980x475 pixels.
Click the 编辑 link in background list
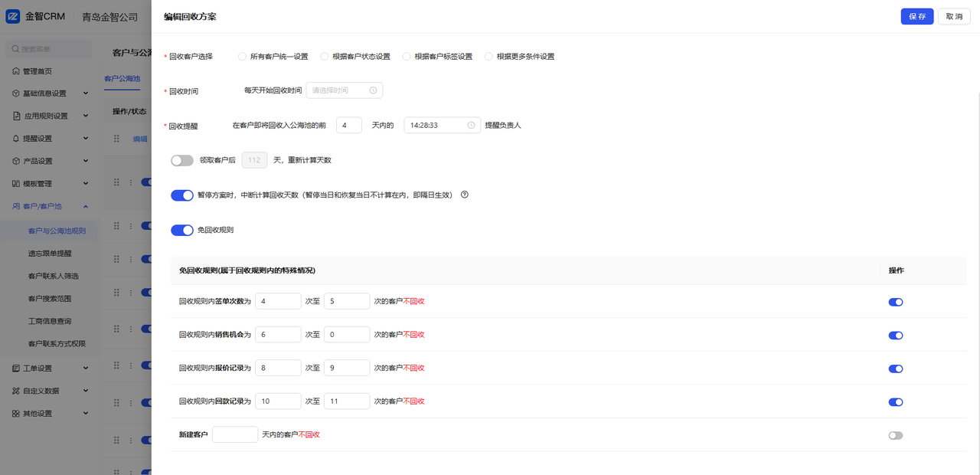tap(140, 139)
